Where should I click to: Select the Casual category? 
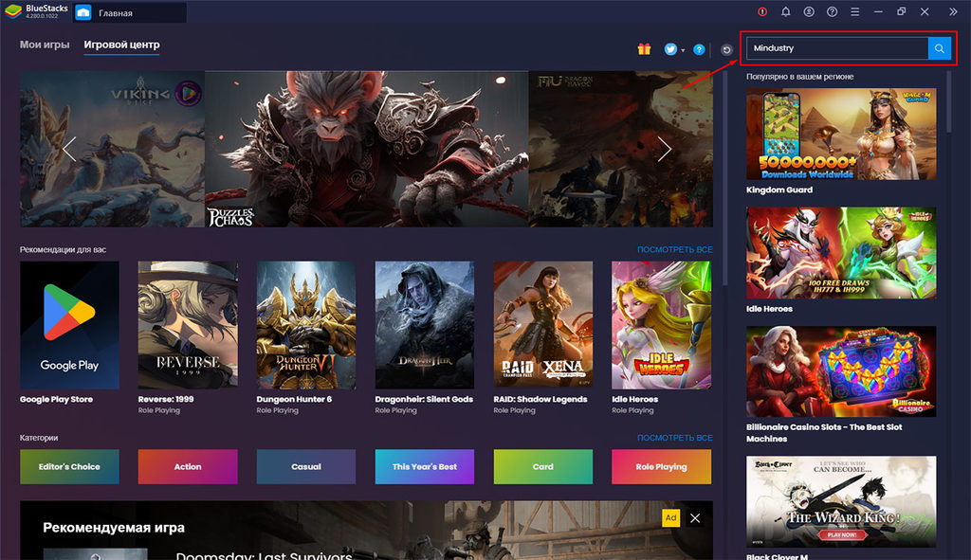(306, 466)
